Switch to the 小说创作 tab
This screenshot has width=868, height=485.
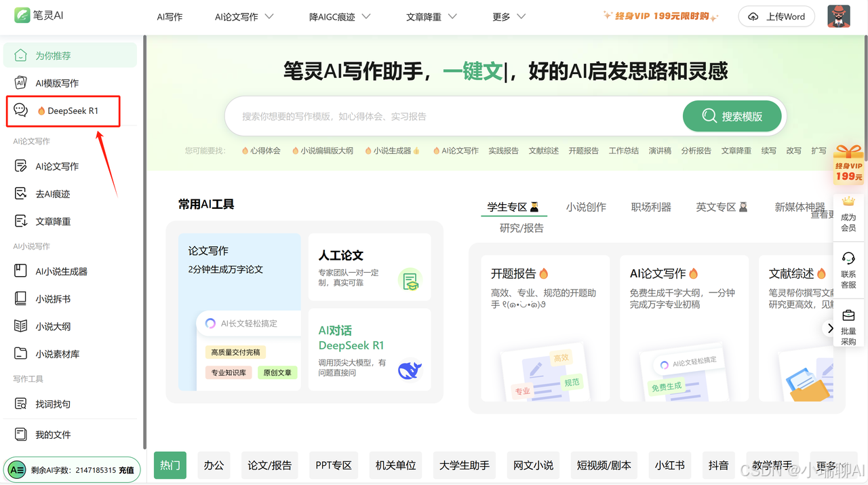(586, 207)
